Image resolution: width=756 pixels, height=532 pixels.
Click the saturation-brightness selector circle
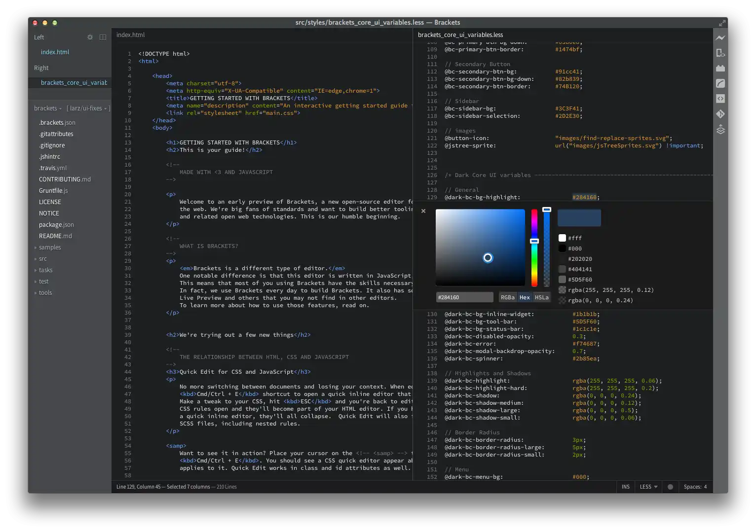(x=488, y=257)
